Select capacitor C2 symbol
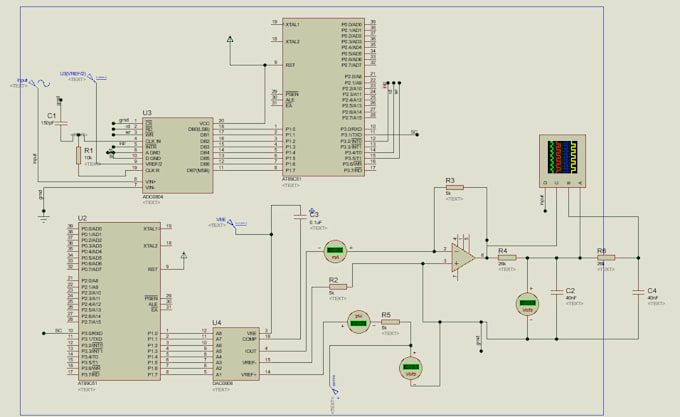Image resolution: width=680 pixels, height=417 pixels. click(x=556, y=293)
